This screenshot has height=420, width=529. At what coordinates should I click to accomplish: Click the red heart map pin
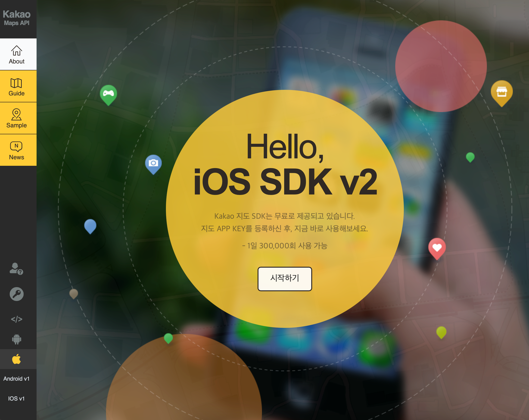[x=437, y=248]
